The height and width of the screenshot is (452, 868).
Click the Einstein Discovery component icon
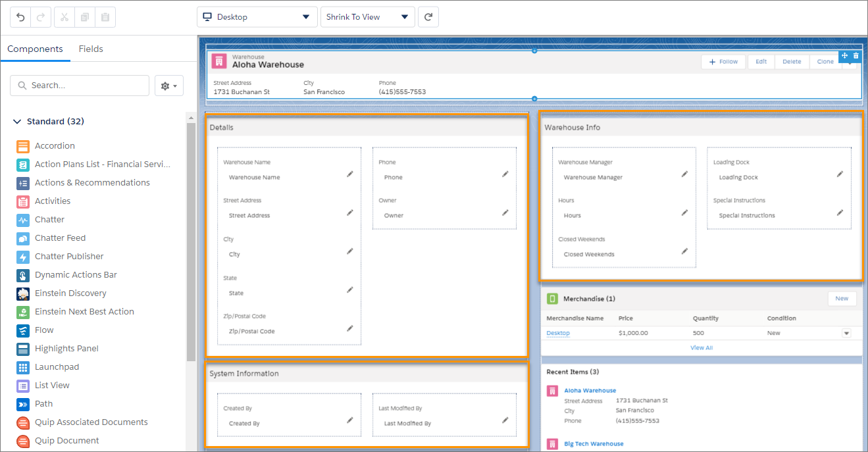(23, 293)
